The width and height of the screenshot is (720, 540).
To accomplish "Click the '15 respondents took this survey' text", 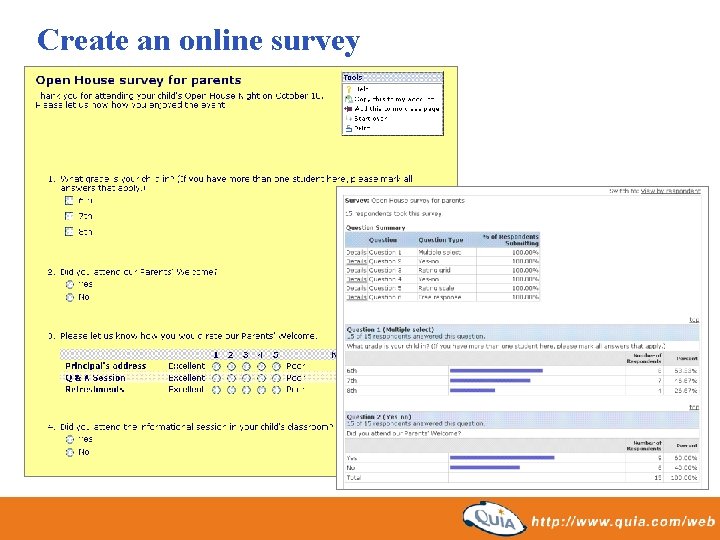I will pyautogui.click(x=394, y=214).
